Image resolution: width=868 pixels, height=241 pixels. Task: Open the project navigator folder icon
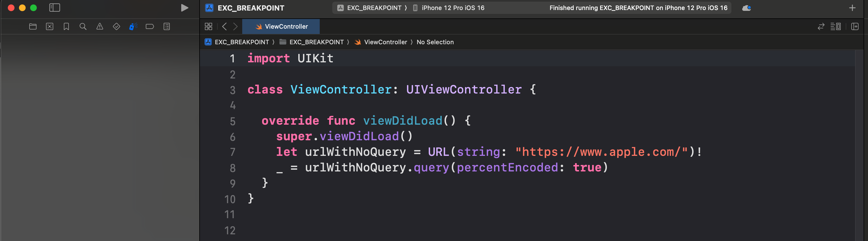point(33,27)
